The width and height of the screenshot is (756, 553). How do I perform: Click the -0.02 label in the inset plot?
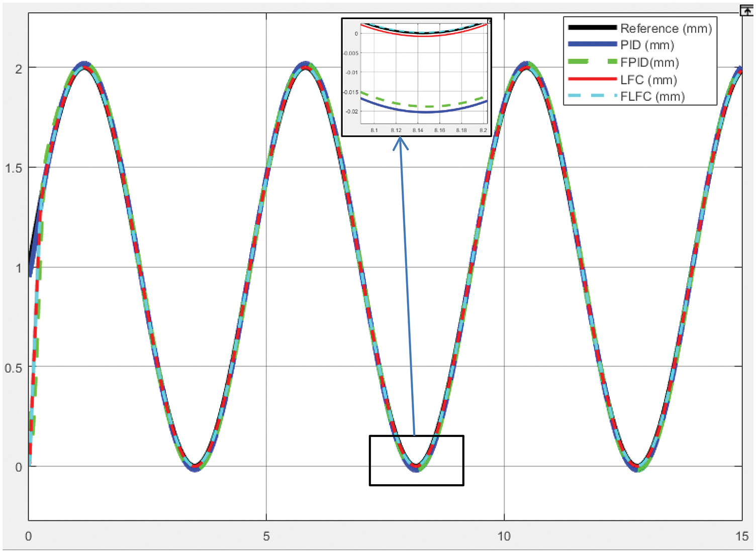351,112
